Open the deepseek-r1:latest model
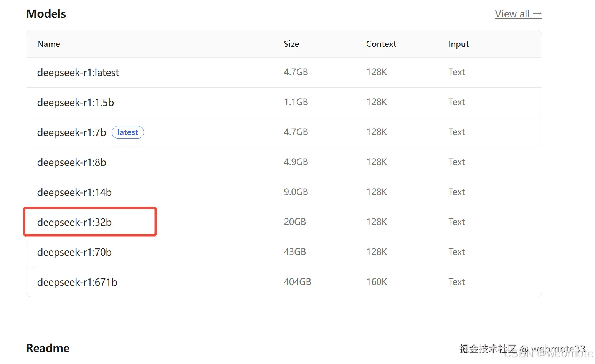 (78, 73)
